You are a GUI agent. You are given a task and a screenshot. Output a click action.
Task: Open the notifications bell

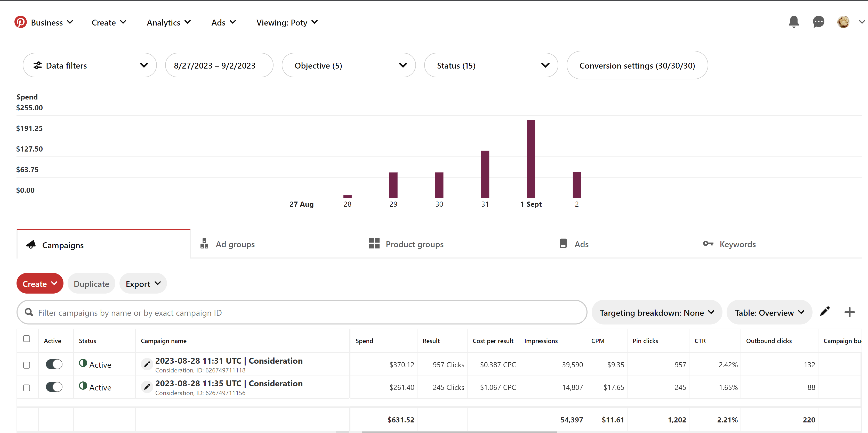(x=793, y=22)
